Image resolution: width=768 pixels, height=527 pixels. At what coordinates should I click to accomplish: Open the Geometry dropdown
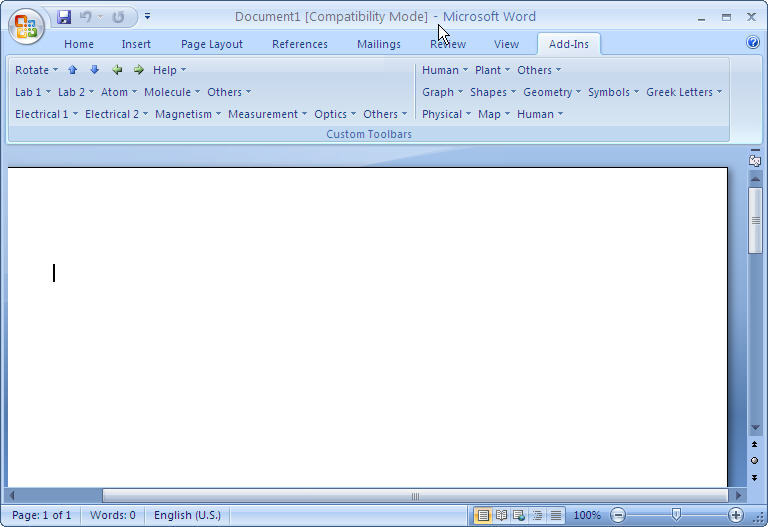pyautogui.click(x=552, y=92)
